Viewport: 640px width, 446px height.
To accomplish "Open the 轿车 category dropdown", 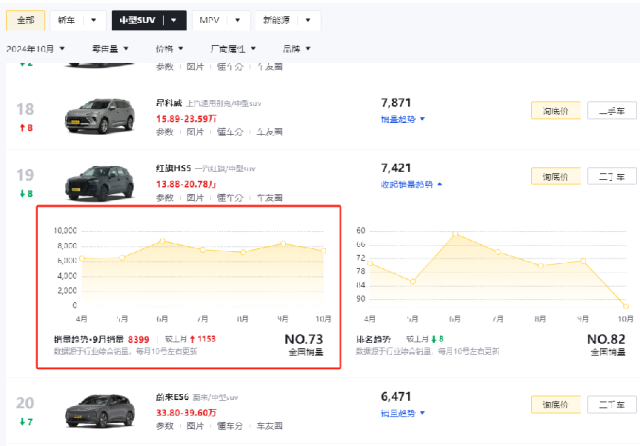I will pos(78,20).
